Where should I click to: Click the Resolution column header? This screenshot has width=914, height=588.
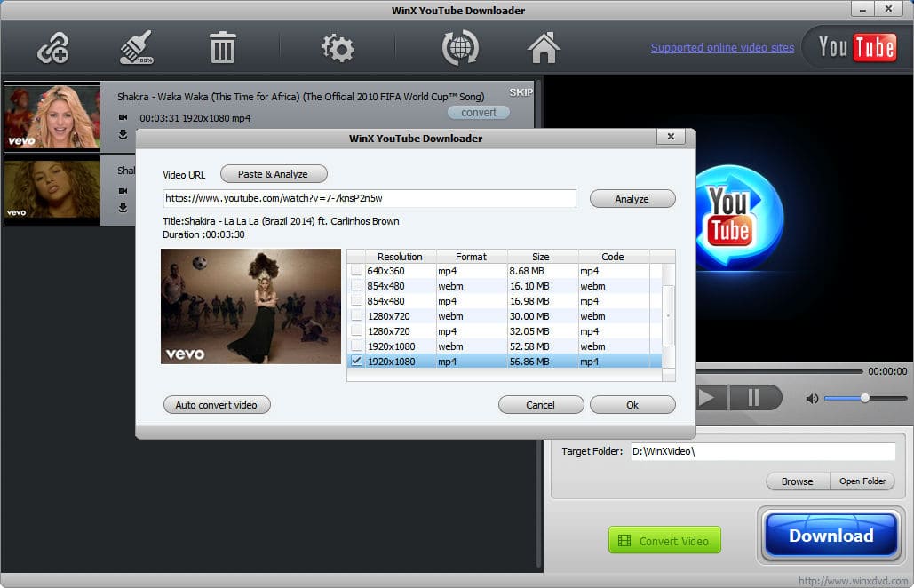400,257
